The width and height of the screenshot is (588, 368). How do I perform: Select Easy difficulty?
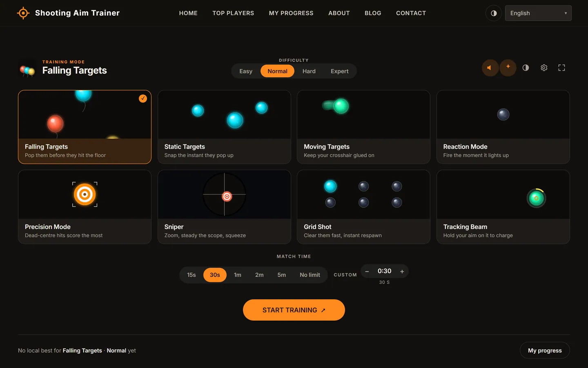click(x=246, y=71)
